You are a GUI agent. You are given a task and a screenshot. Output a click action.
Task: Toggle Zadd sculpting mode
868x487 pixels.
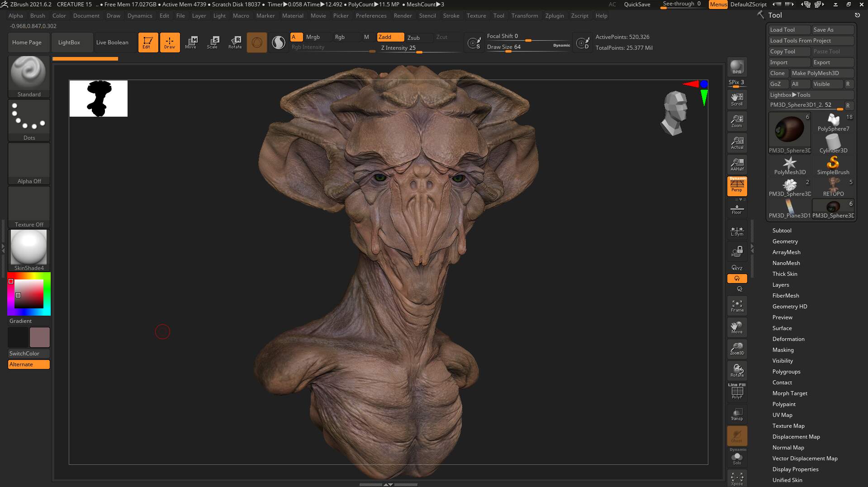[390, 37]
